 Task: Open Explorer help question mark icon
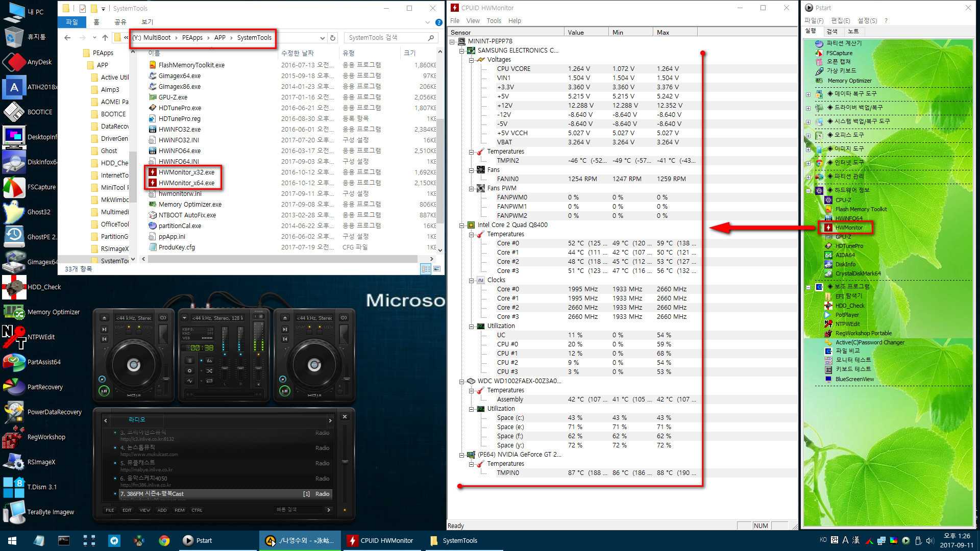click(438, 22)
